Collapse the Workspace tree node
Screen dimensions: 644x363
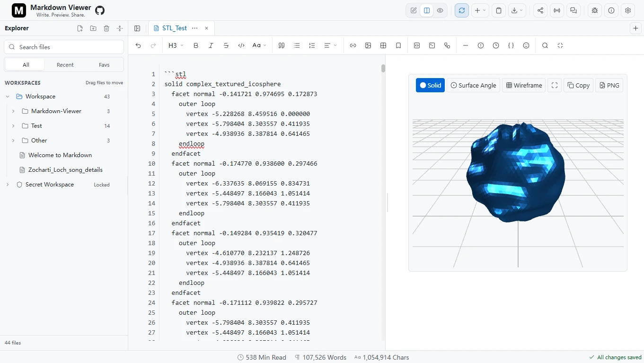pyautogui.click(x=8, y=97)
